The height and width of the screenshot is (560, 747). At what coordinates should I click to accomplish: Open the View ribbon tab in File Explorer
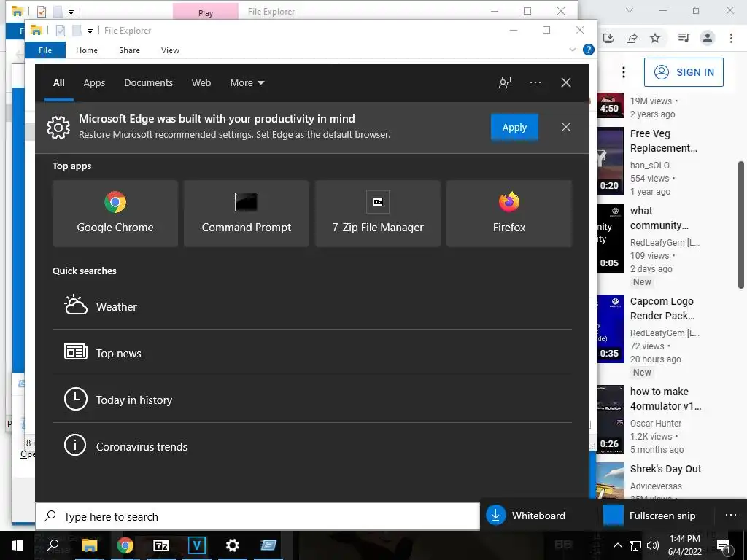170,50
